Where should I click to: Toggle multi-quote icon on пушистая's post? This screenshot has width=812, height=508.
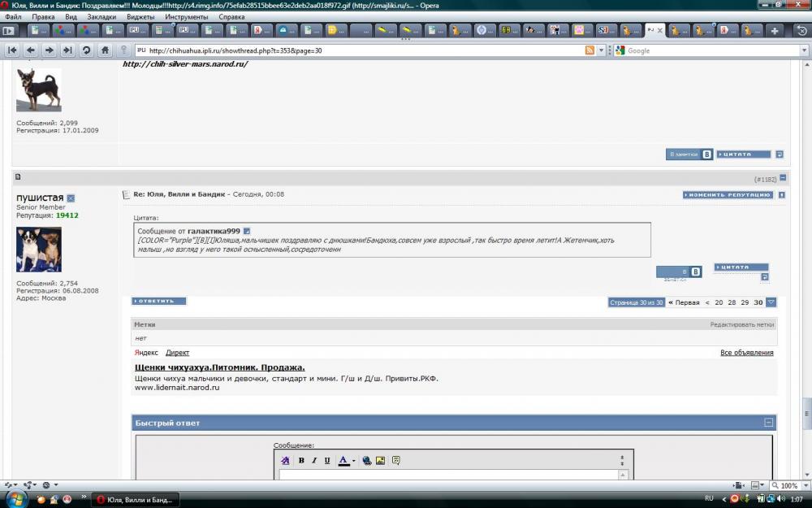point(764,277)
